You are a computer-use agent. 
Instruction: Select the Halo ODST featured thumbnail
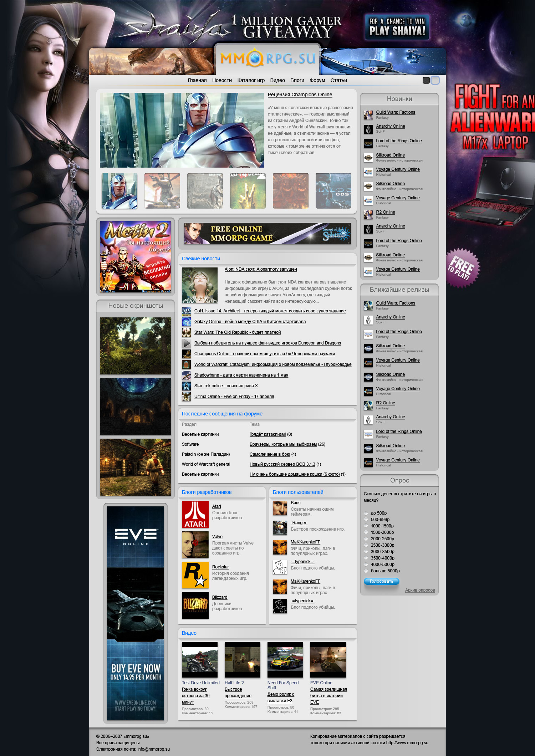333,191
